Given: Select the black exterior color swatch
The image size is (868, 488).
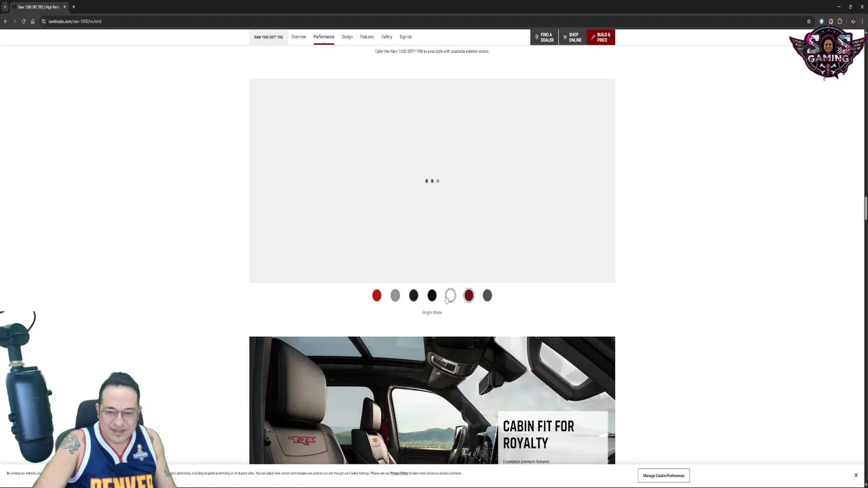Looking at the screenshot, I should click(x=432, y=296).
